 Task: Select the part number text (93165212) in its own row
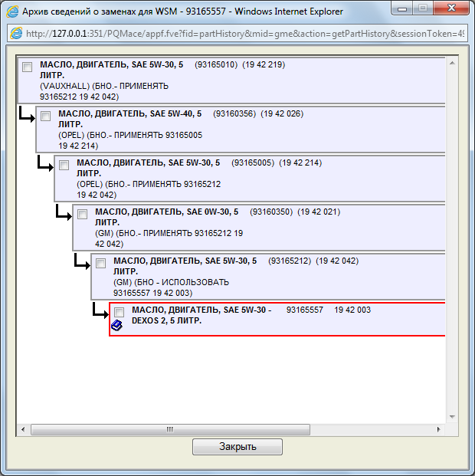290,261
